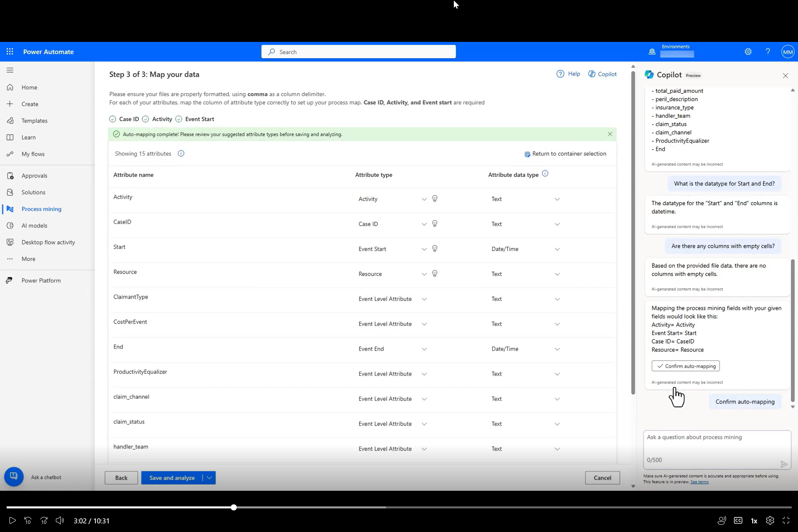Open the app launcher waffle icon
798x532 pixels.
tap(10, 52)
